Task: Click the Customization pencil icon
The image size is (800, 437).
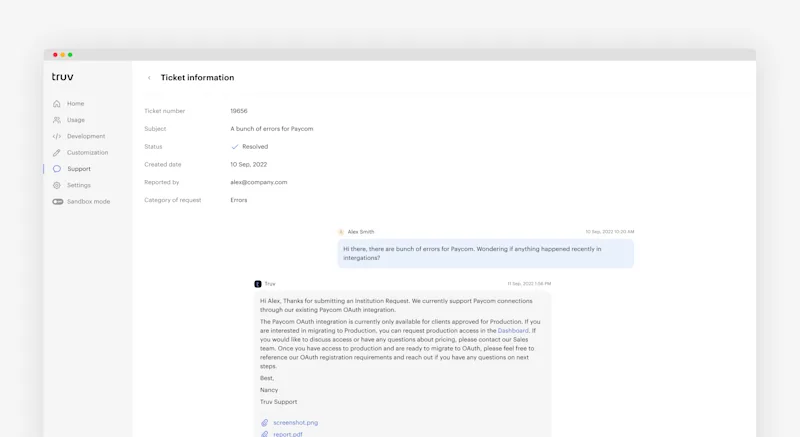Action: [57, 152]
